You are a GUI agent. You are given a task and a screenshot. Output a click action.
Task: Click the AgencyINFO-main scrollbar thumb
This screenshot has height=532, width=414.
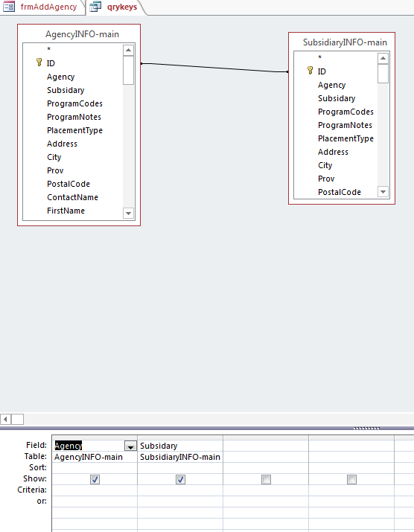[128, 70]
